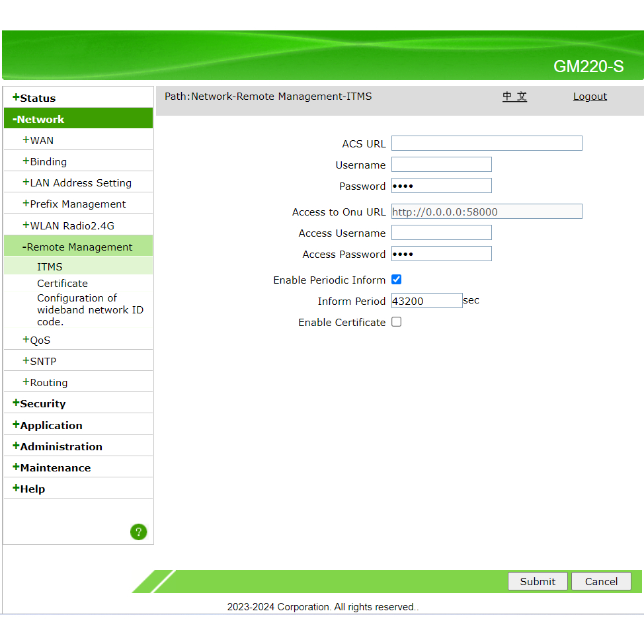Open the Certificate page

coord(62,283)
